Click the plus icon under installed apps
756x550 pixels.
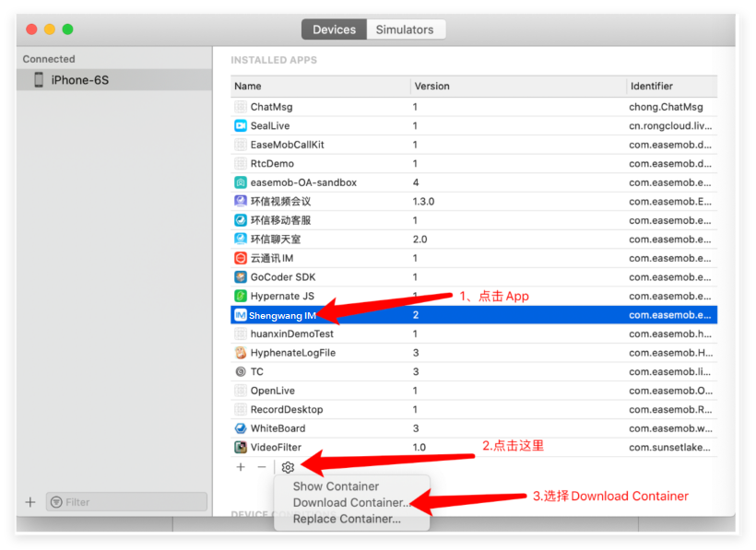[x=241, y=467]
